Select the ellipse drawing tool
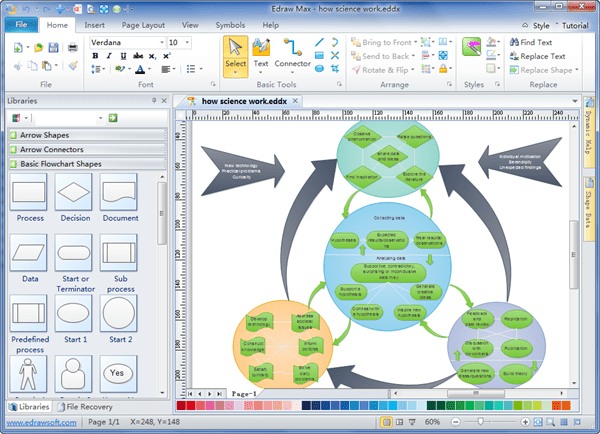The width and height of the screenshot is (600, 434). 320,69
